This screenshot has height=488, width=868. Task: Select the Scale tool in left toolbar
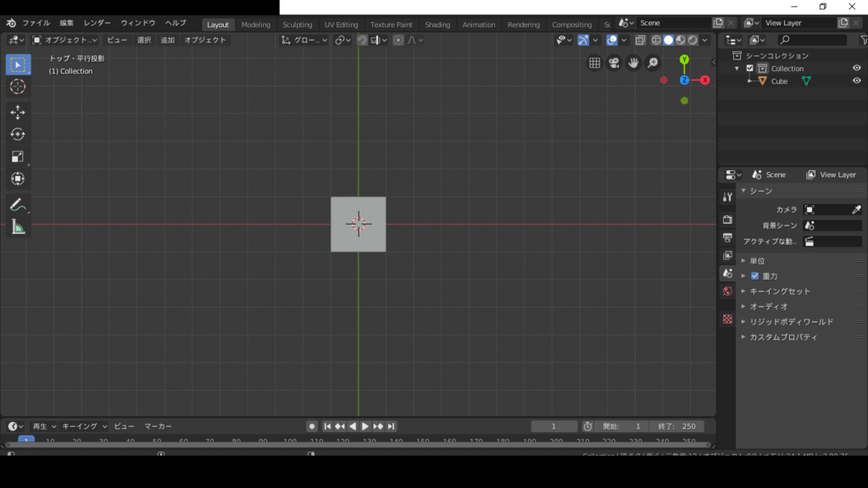pos(18,157)
